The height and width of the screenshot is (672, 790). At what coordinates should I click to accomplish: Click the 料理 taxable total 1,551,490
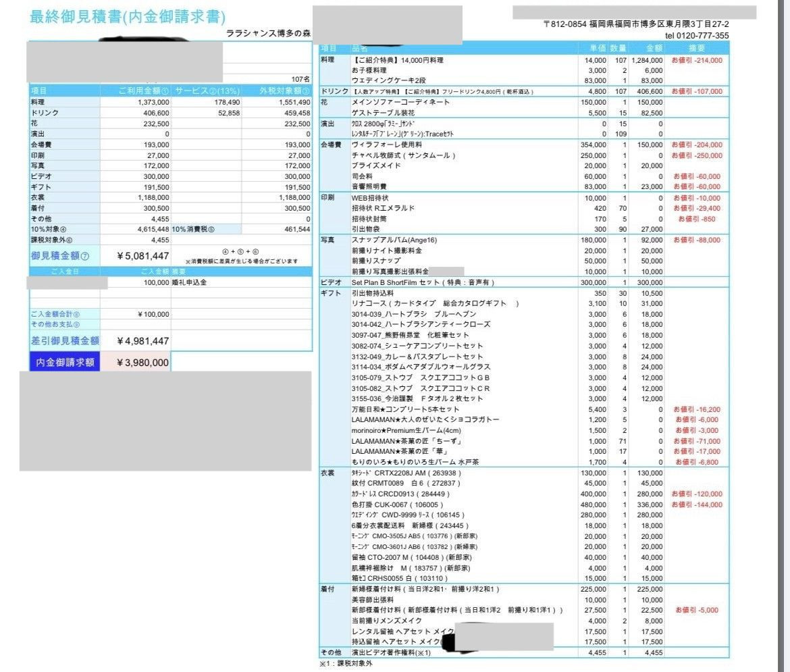pos(295,103)
